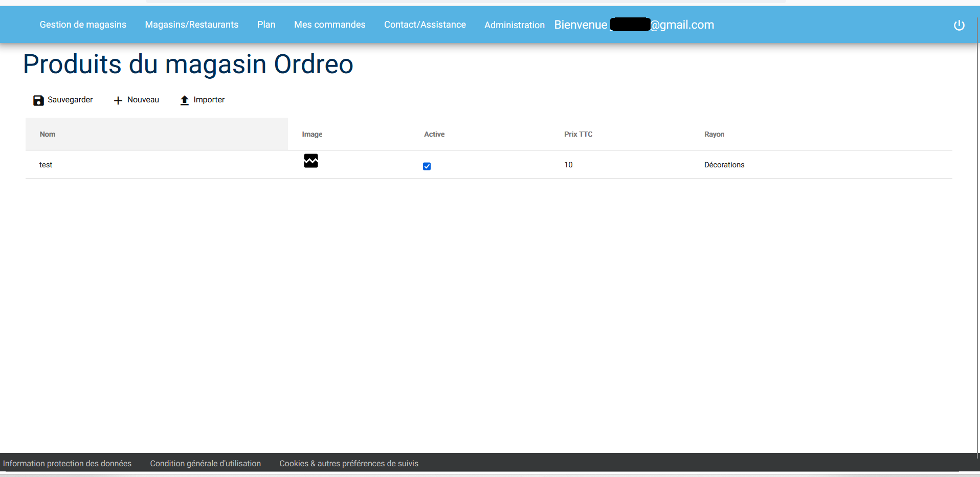Navigate to Administration section
Screen dimensions: 980x477
pyautogui.click(x=515, y=25)
